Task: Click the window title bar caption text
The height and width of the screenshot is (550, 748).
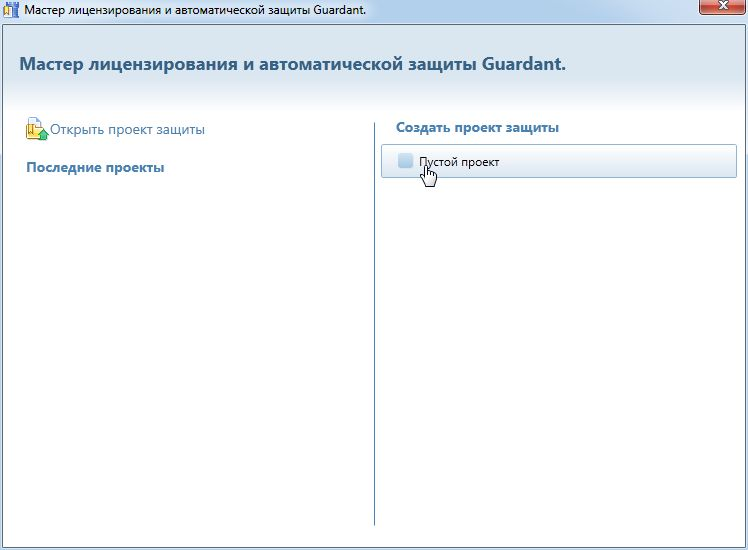Action: coord(195,9)
